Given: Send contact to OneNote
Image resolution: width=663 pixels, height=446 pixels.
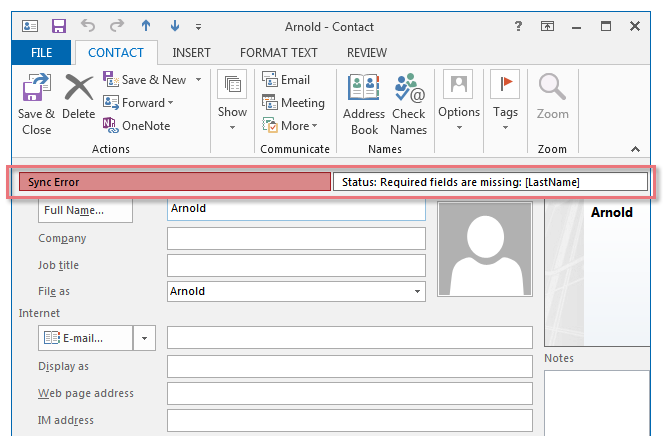Looking at the screenshot, I should click(x=137, y=126).
